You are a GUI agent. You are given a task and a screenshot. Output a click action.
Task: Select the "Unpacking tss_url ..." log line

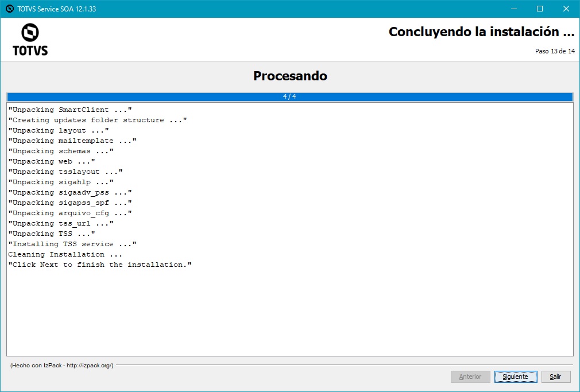pos(61,224)
